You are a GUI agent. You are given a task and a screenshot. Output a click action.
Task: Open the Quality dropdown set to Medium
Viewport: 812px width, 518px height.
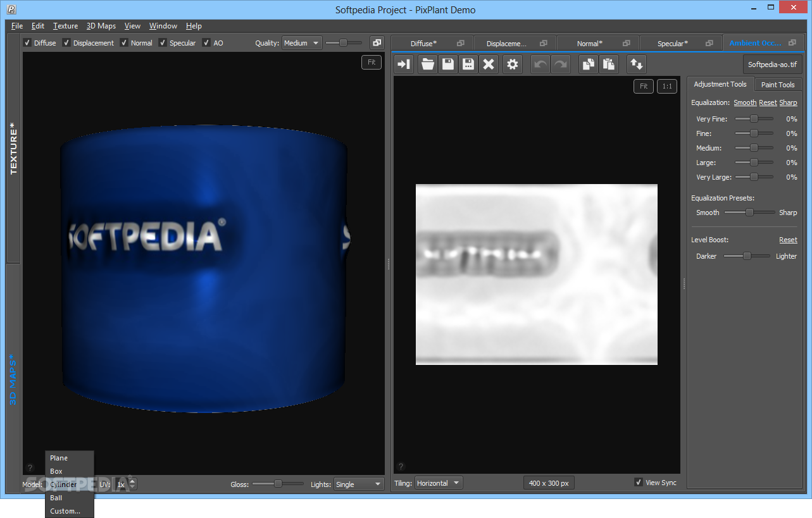(302, 43)
